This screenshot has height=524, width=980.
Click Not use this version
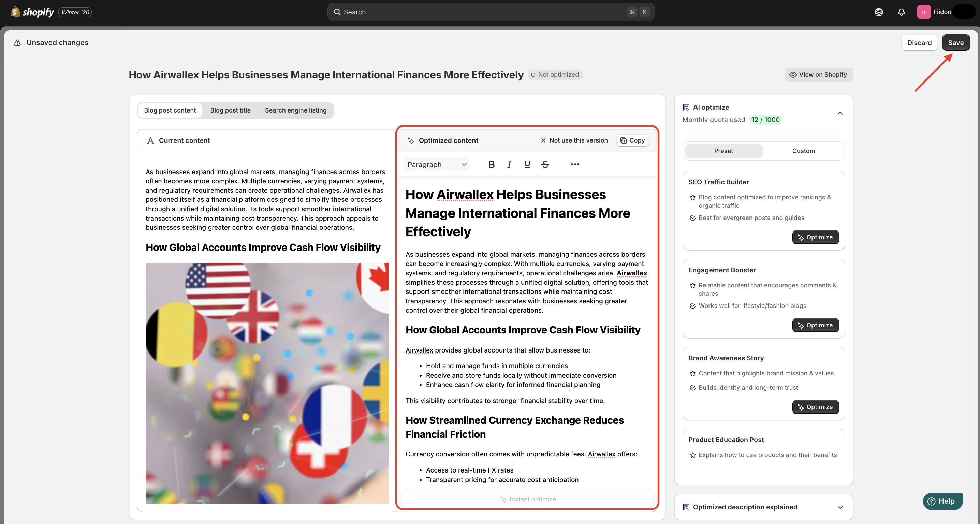point(574,140)
